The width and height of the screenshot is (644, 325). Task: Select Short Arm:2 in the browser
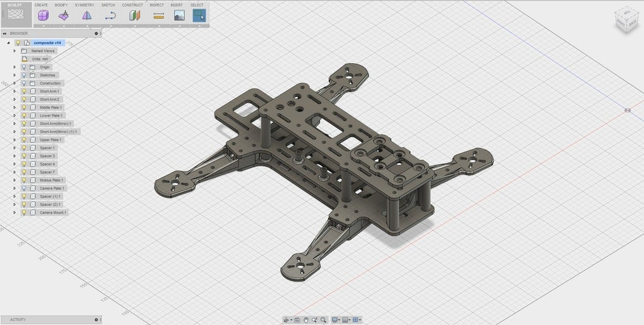click(49, 100)
